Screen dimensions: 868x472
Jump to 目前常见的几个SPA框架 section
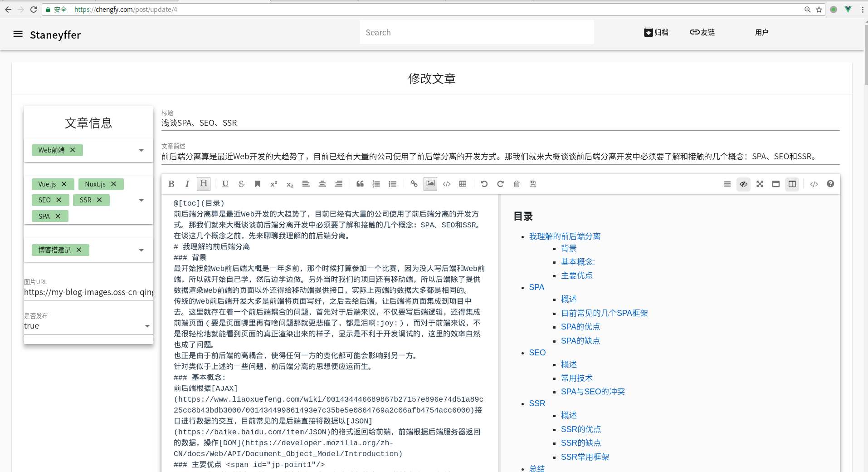[x=604, y=313]
